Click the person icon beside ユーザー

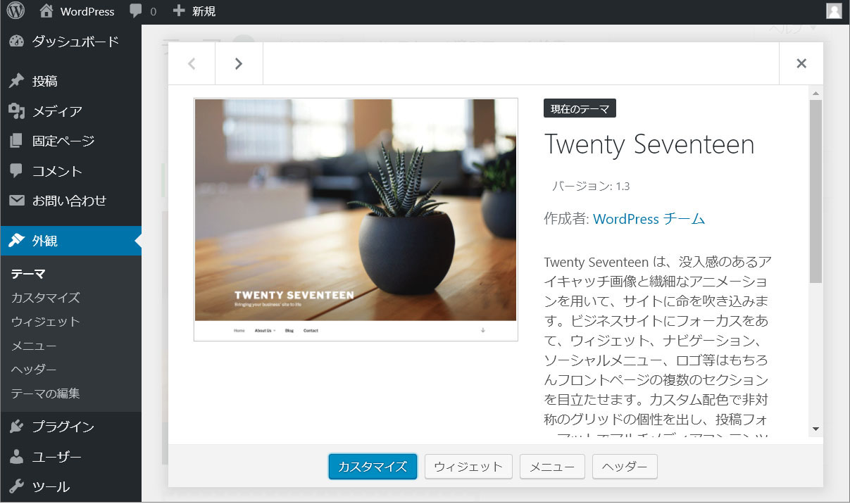[17, 457]
